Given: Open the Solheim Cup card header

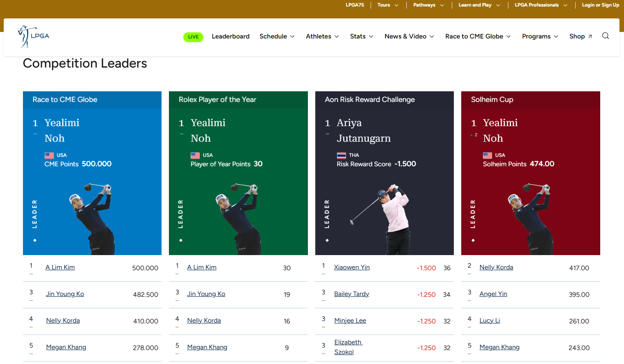Looking at the screenshot, I should pyautogui.click(x=531, y=99).
